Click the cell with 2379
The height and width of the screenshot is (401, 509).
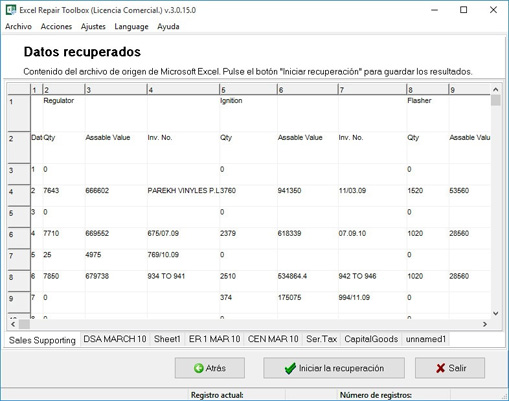[248, 238]
